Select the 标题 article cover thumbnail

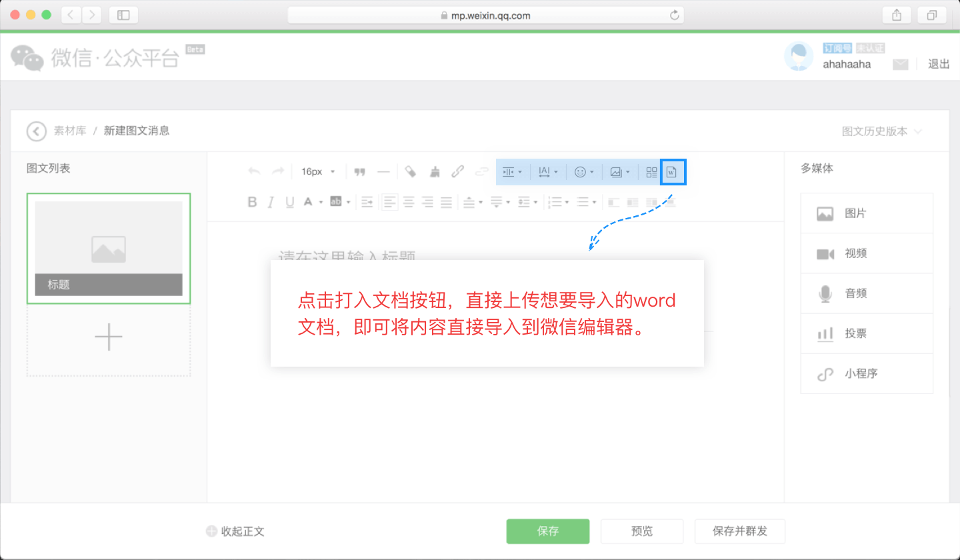point(109,249)
